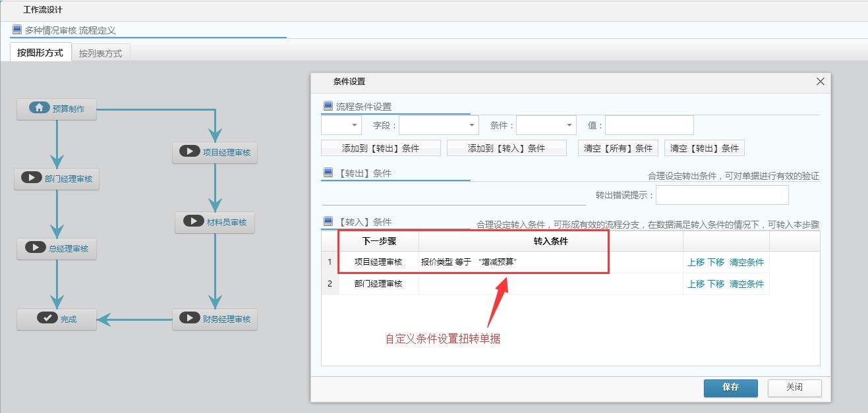The width and height of the screenshot is (868, 413).
Task: Close the 条件设置 dialog with X
Action: tap(821, 82)
